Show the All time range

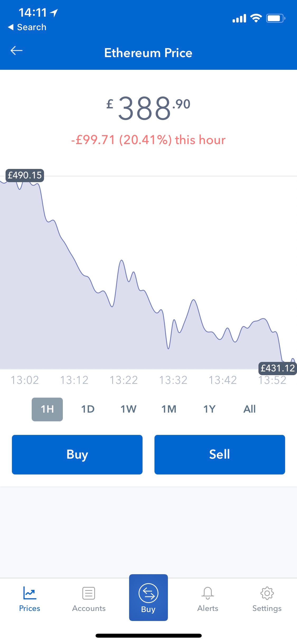pyautogui.click(x=249, y=409)
